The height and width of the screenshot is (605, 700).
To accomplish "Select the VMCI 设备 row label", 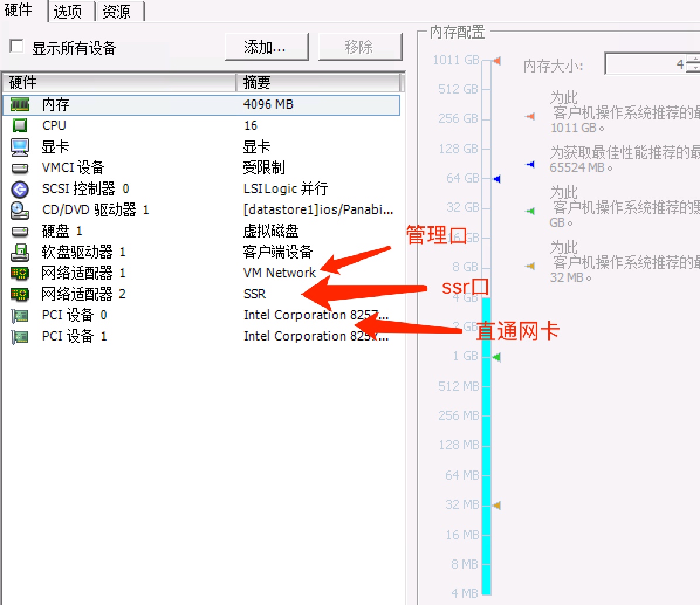I will coord(73,168).
